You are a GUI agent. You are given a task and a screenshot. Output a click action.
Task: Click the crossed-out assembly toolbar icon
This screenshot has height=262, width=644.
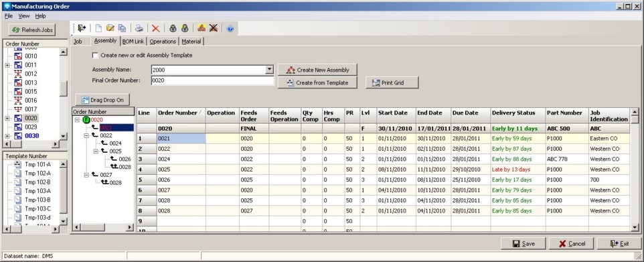(213, 28)
